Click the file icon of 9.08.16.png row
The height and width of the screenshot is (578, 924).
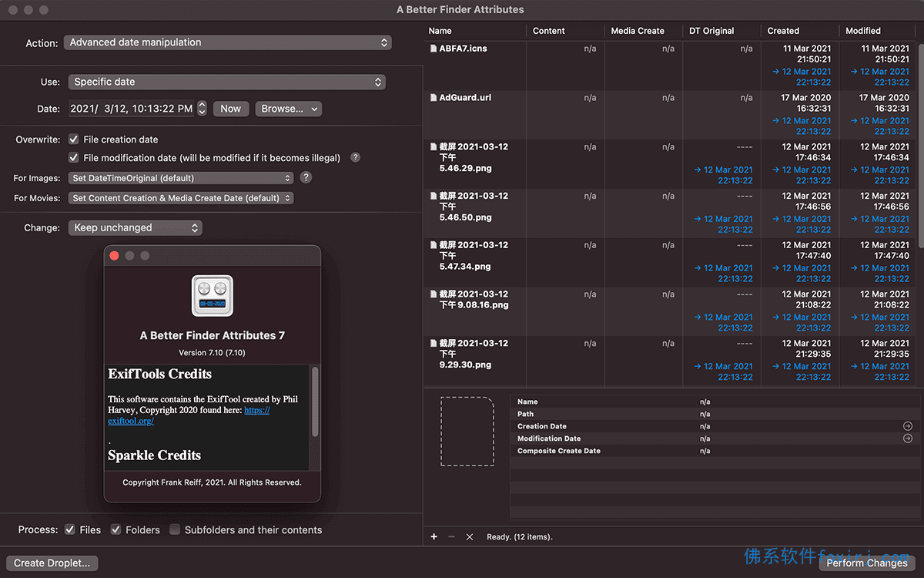coord(433,294)
